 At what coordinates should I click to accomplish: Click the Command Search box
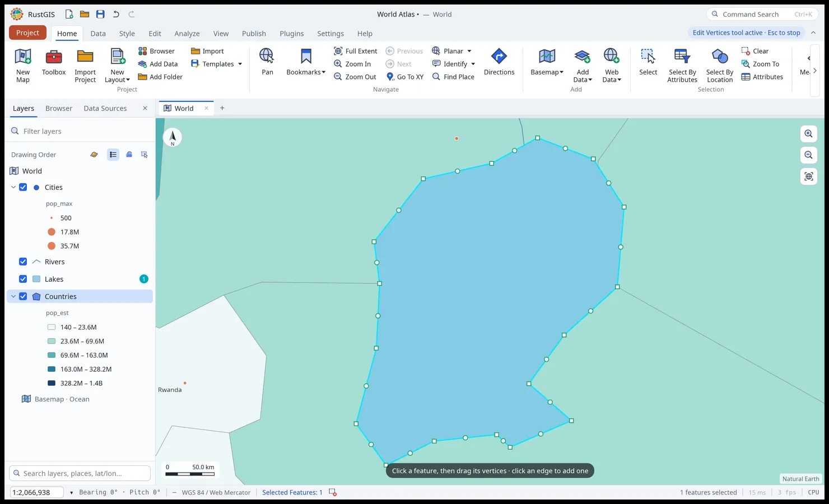coord(762,14)
